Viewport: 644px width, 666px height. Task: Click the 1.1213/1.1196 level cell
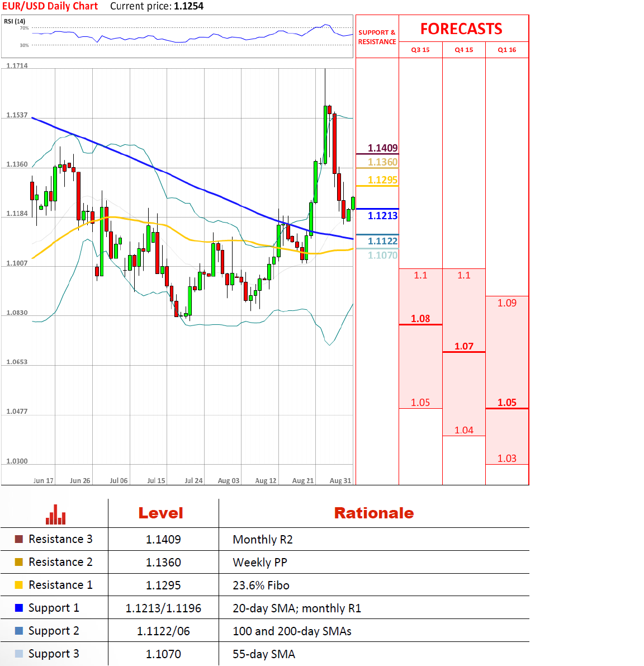pyautogui.click(x=163, y=608)
